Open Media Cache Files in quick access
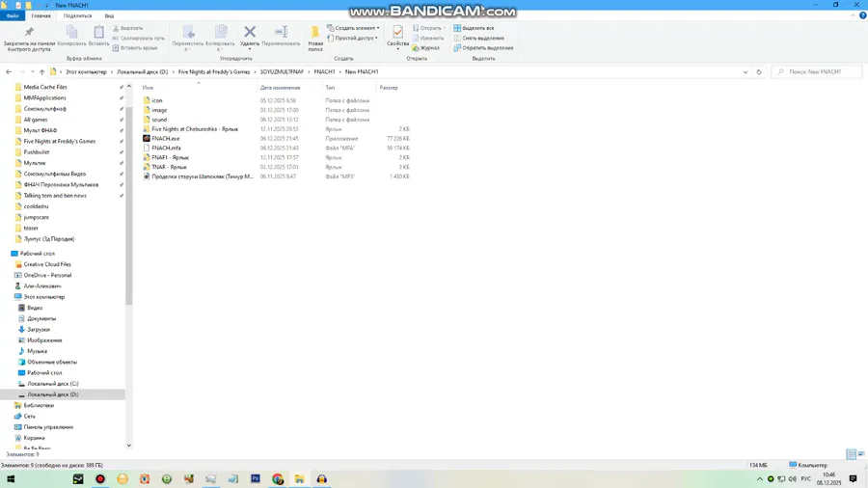The width and height of the screenshot is (868, 488). (45, 87)
